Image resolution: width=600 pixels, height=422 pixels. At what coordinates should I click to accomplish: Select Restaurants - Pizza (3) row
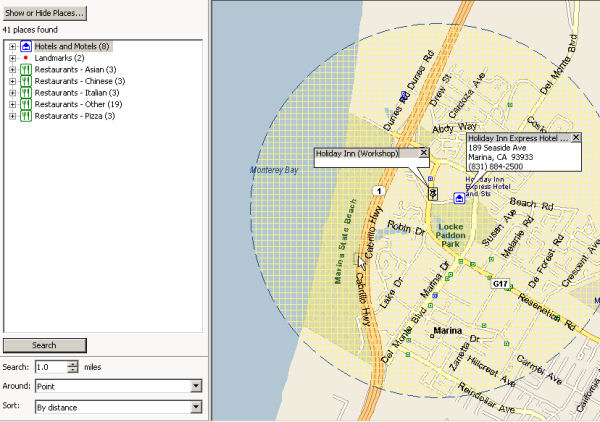[x=75, y=116]
